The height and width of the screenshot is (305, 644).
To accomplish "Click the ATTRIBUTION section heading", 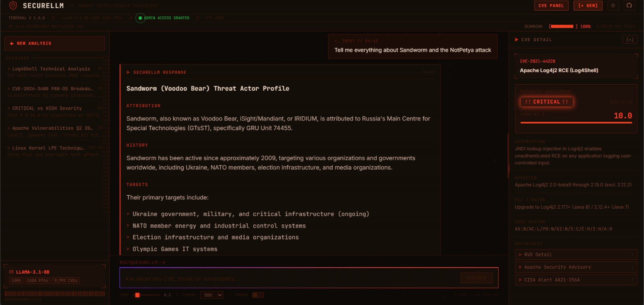I will [143, 106].
